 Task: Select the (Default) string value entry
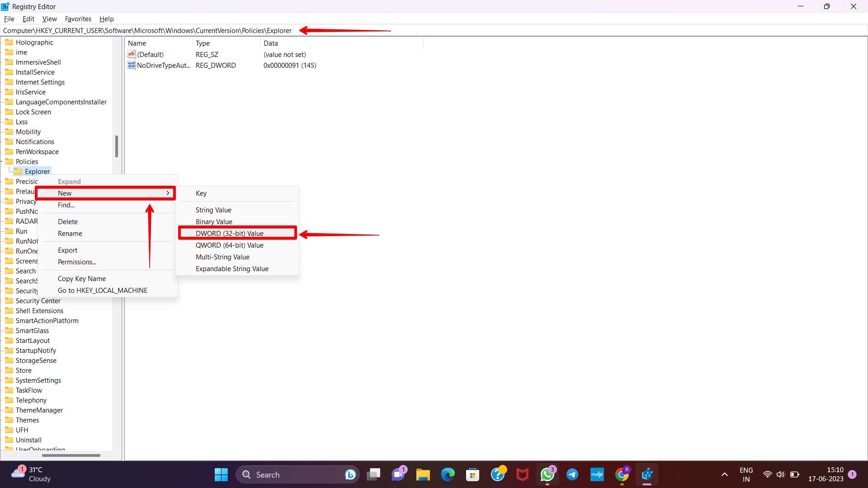click(150, 54)
